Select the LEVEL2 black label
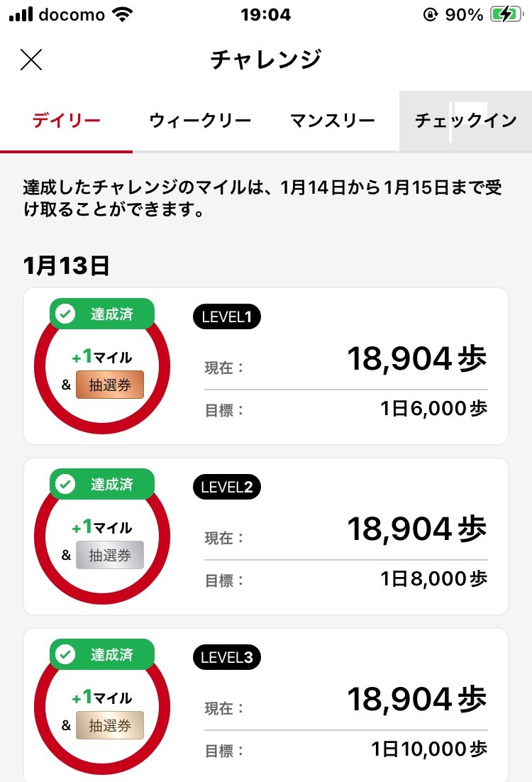The width and height of the screenshot is (532, 782). 227,487
